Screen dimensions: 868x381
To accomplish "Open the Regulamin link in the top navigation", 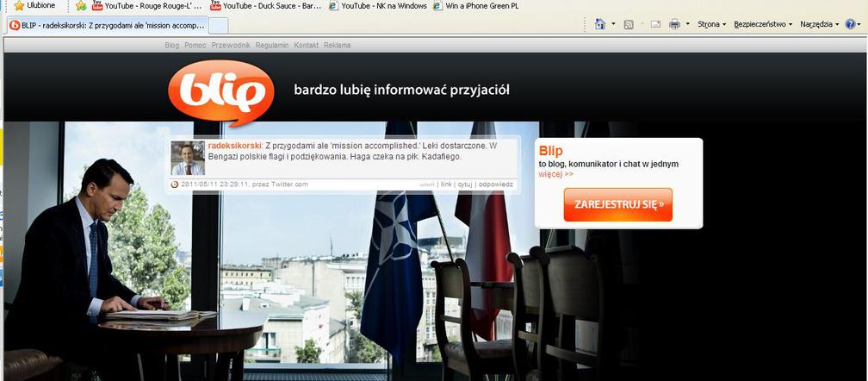I will click(x=270, y=44).
